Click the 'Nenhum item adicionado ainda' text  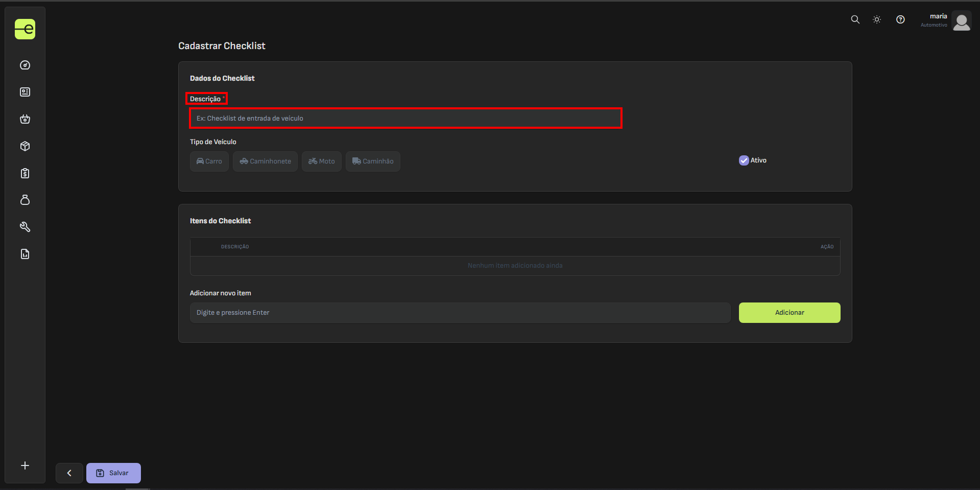[x=515, y=266]
